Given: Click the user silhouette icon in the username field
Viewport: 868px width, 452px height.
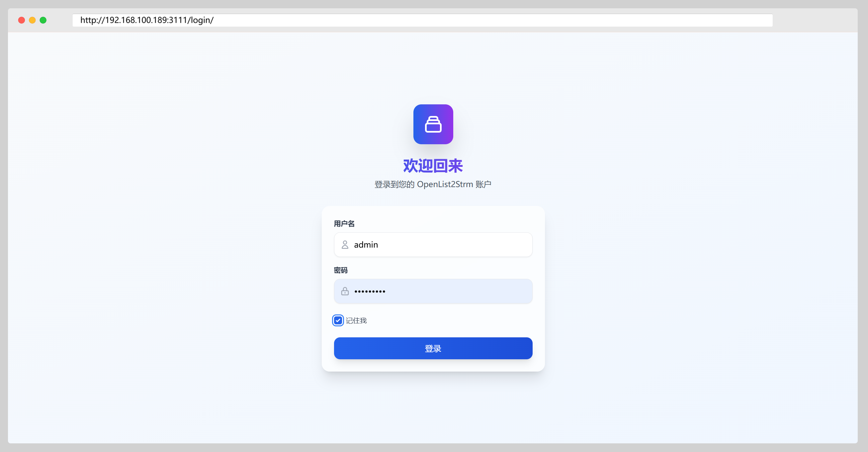Looking at the screenshot, I should point(345,245).
